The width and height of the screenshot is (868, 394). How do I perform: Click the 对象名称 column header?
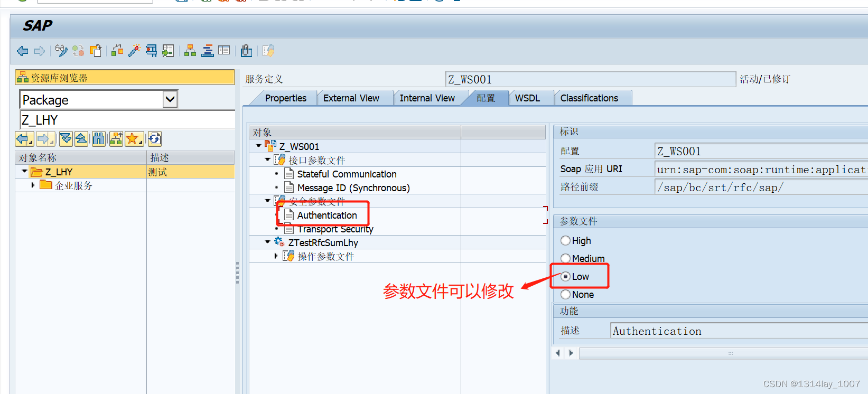tap(81, 157)
